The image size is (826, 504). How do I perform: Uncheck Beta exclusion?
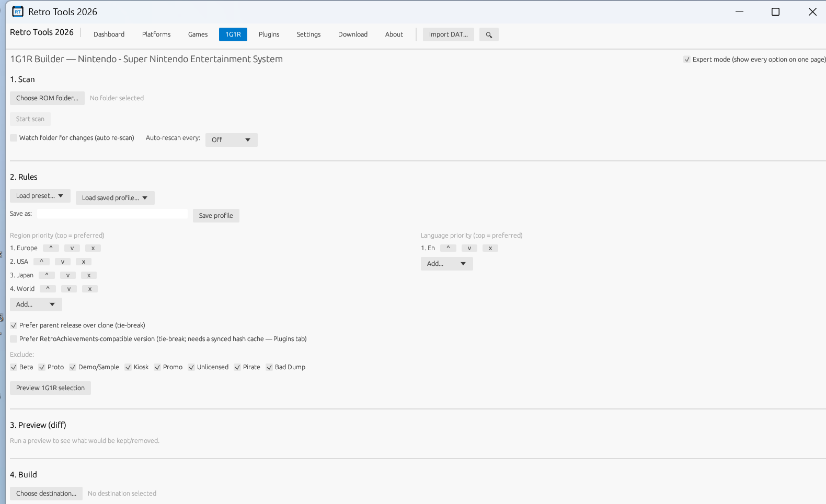click(14, 367)
